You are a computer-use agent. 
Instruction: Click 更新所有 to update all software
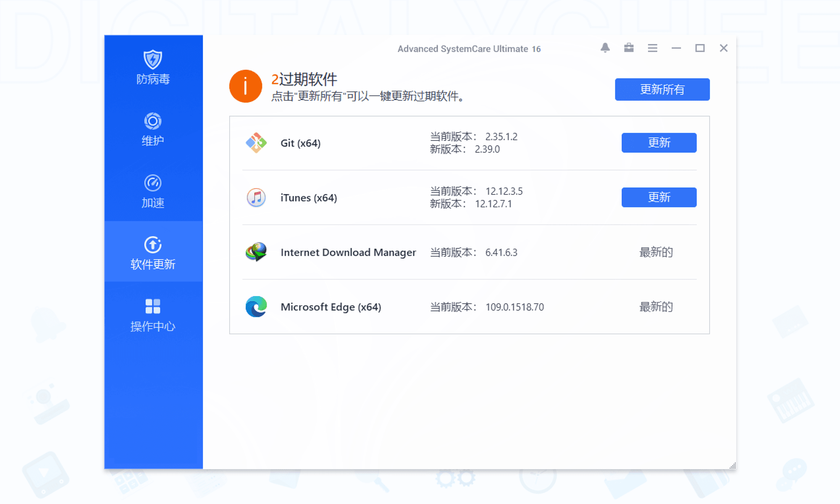click(662, 89)
